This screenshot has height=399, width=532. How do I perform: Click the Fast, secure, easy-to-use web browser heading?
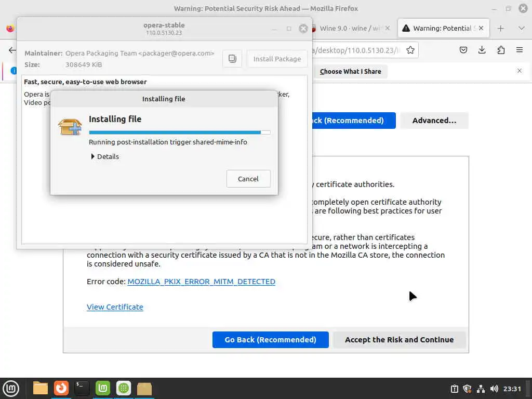coord(85,82)
